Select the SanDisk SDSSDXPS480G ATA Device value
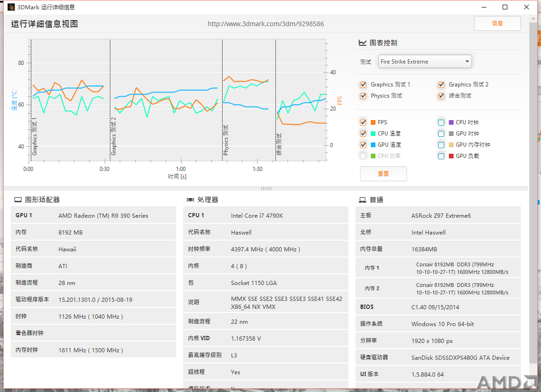Image resolution: width=541 pixels, height=392 pixels. click(x=460, y=357)
